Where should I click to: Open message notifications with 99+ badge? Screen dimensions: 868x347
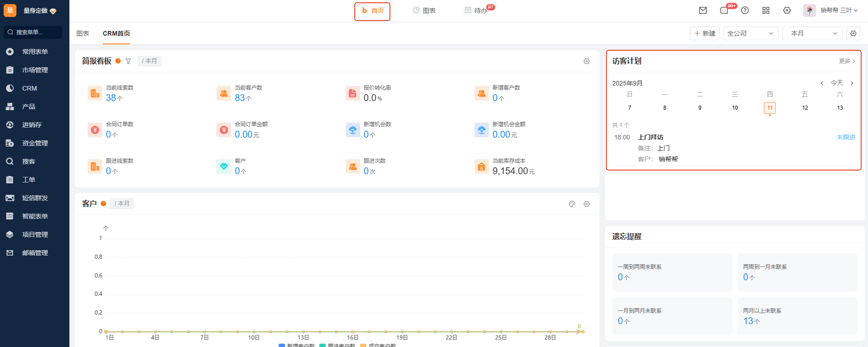[724, 11]
